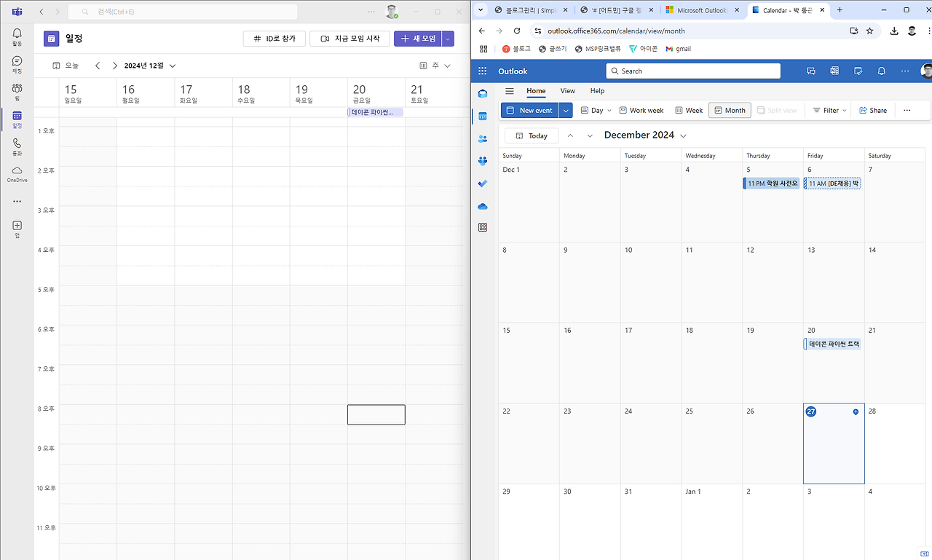
Task: Expand the New event dropdown arrow in Outlook
Action: click(566, 110)
